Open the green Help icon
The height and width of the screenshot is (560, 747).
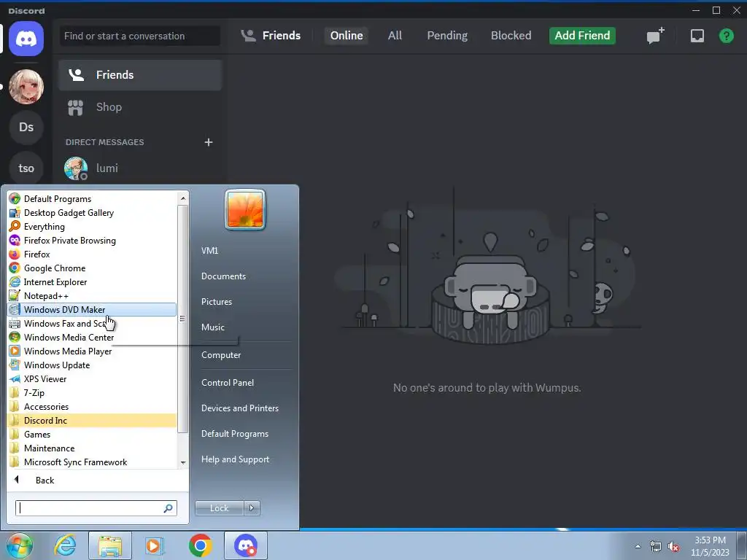coord(726,36)
